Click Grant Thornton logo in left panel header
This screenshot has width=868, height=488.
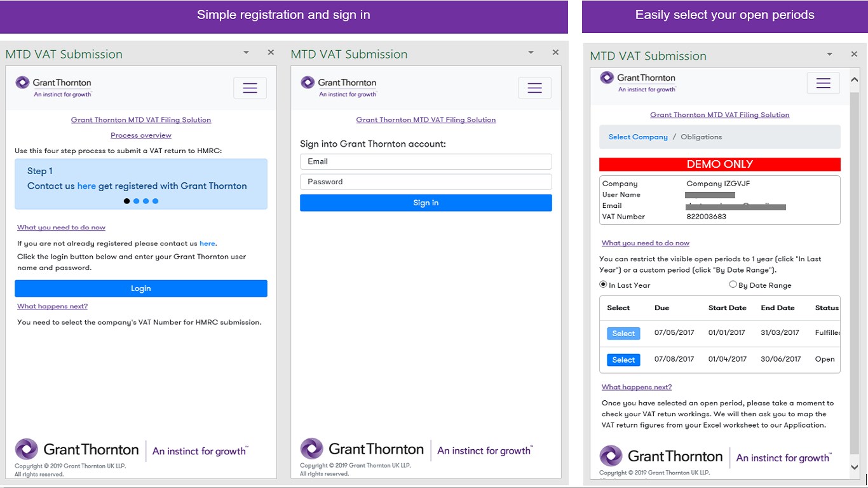[53, 86]
